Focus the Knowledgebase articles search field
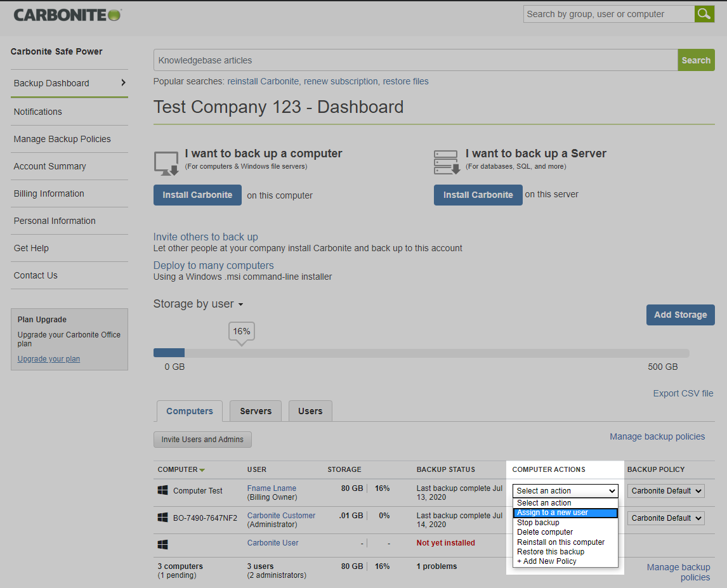The image size is (727, 588). pos(415,60)
